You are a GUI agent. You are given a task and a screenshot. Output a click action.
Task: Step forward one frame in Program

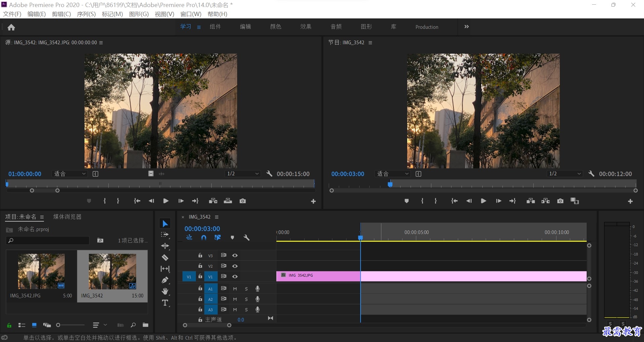[x=498, y=201]
